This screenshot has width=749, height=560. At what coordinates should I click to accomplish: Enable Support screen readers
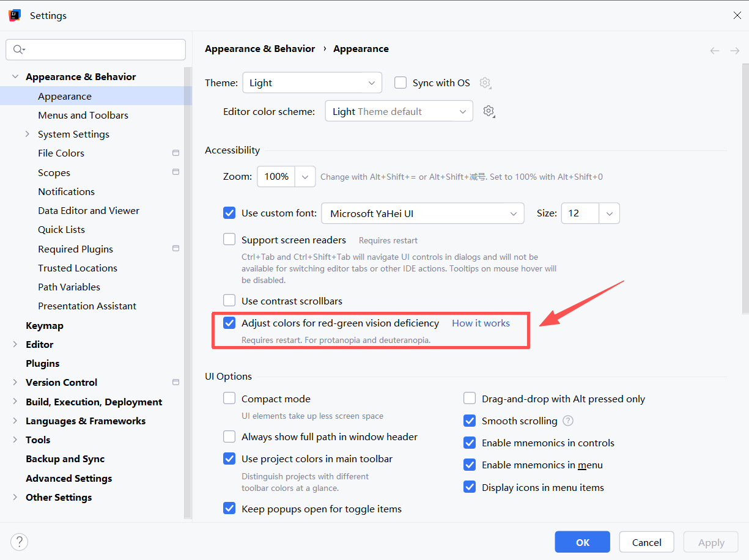coord(229,240)
